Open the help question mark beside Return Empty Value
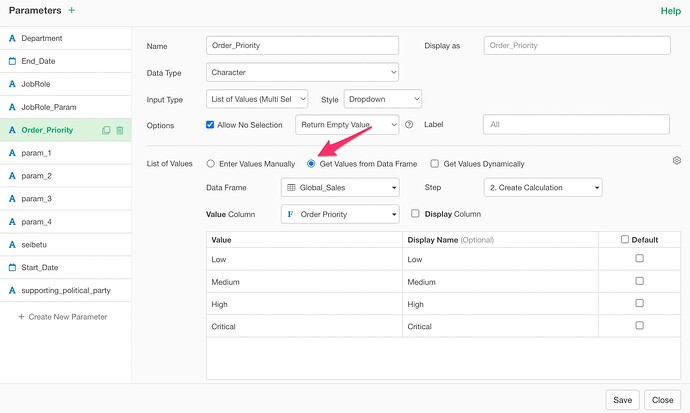This screenshot has height=413, width=690. coord(409,124)
